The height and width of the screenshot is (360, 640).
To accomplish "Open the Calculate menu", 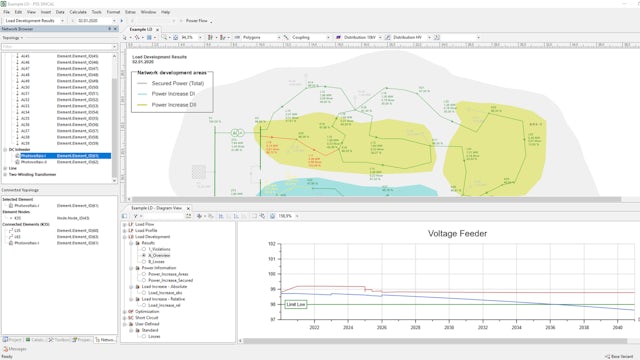I will (x=78, y=12).
